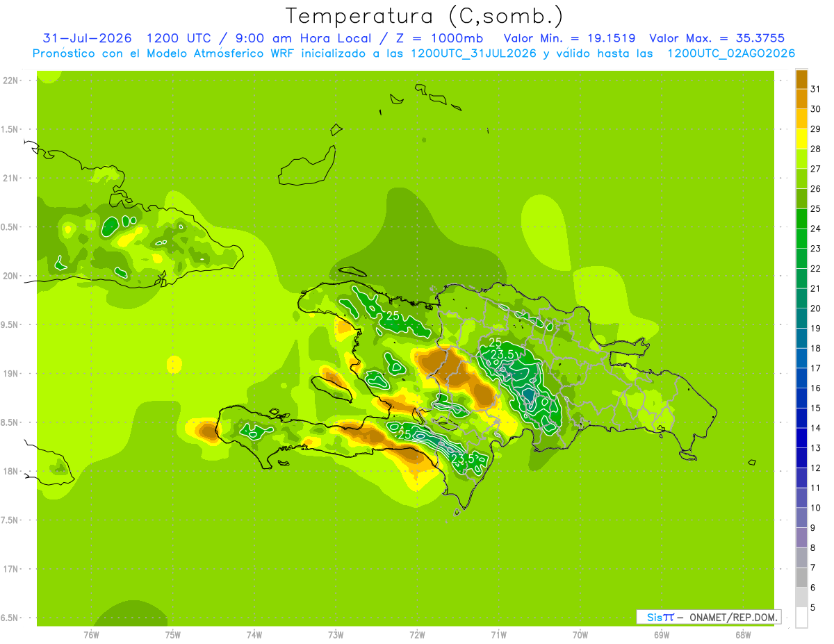Click the brown legend swatch above 31
The width and height of the screenshot is (834, 644).
pos(802,79)
